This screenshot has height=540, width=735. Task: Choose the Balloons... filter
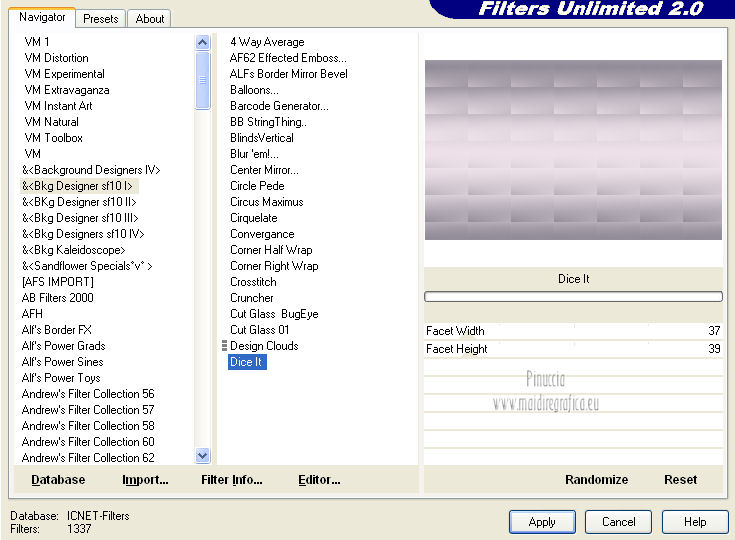coord(254,90)
